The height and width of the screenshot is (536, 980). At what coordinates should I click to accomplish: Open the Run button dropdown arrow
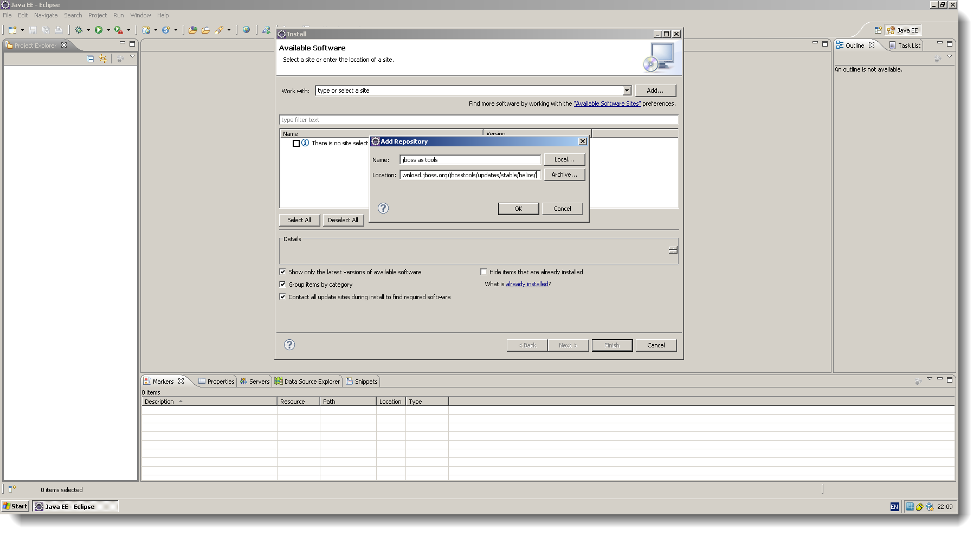(108, 30)
